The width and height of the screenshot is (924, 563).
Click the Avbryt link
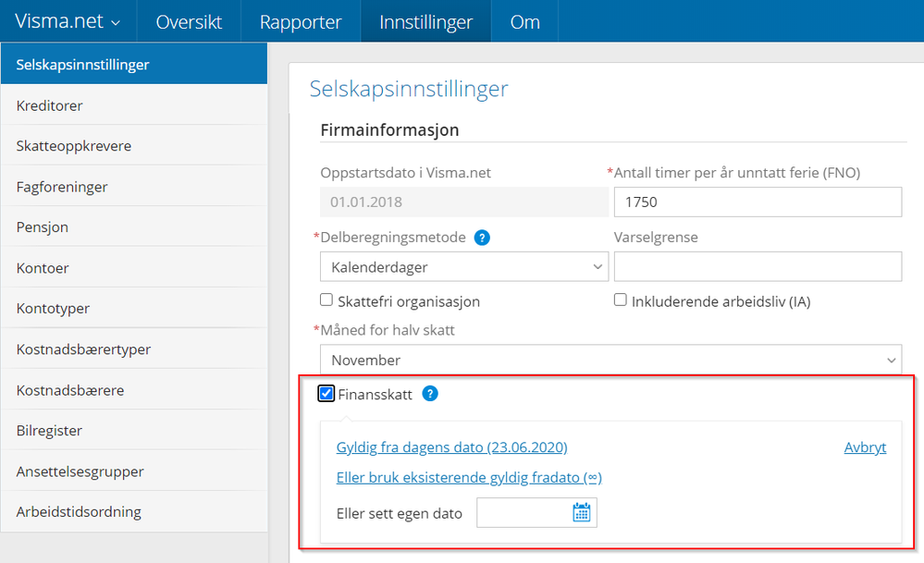click(x=864, y=447)
